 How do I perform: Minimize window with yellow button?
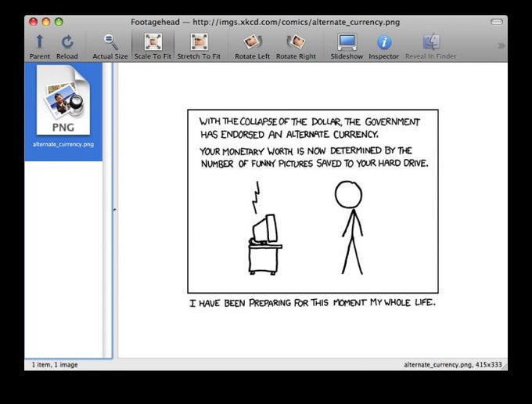(x=46, y=22)
